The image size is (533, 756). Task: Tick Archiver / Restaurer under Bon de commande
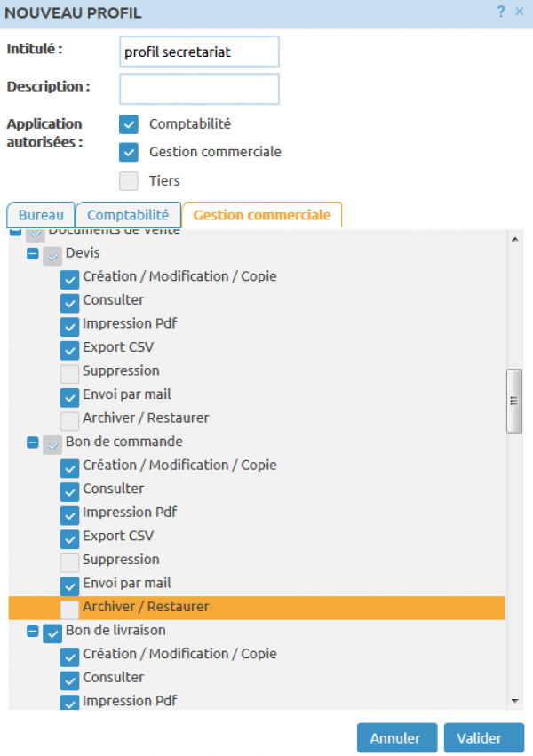coord(69,609)
